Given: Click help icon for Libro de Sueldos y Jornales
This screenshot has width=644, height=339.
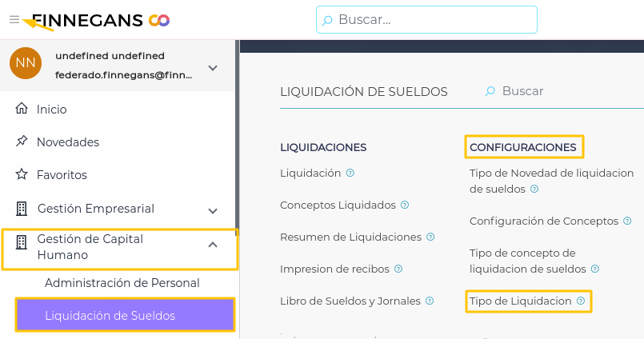Looking at the screenshot, I should click(x=430, y=301).
